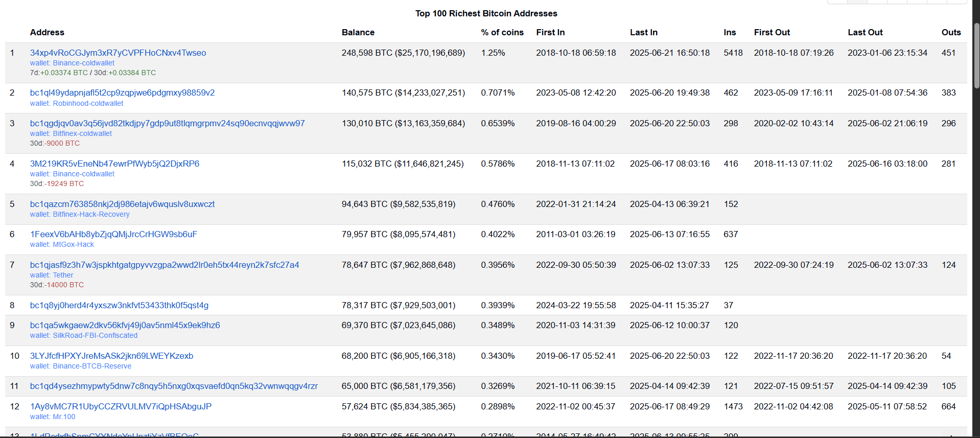Open address bc1q8yj0herd4r4yxszw3nkfvt53433thk0f5qst4g

119,305
